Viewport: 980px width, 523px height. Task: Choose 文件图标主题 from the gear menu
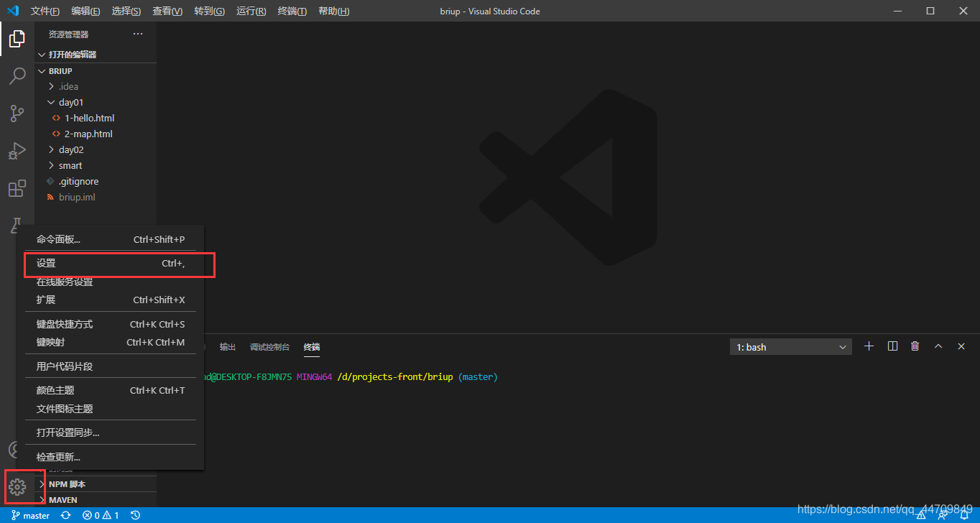coord(111,409)
